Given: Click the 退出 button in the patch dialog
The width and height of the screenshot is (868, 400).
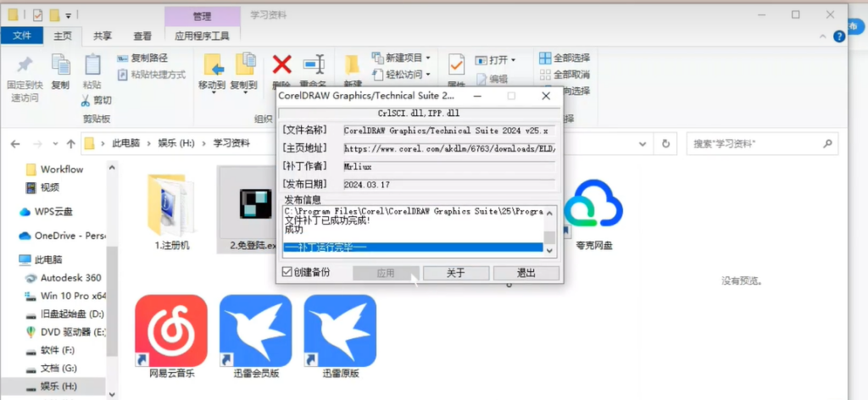Looking at the screenshot, I should pos(526,273).
